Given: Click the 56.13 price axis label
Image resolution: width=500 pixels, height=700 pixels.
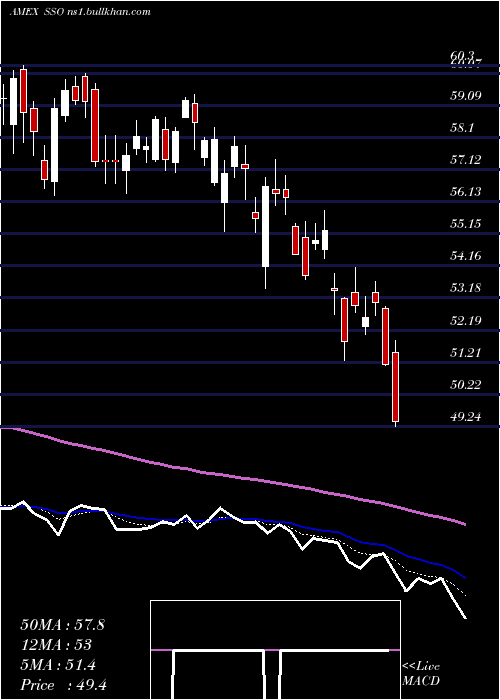Looking at the screenshot, I should click(x=466, y=192).
